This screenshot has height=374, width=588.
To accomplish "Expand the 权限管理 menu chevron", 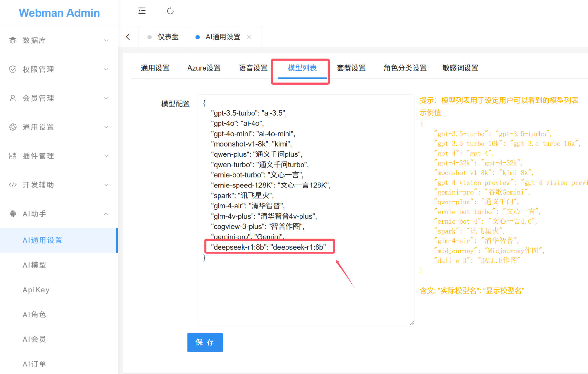I will [x=106, y=69].
